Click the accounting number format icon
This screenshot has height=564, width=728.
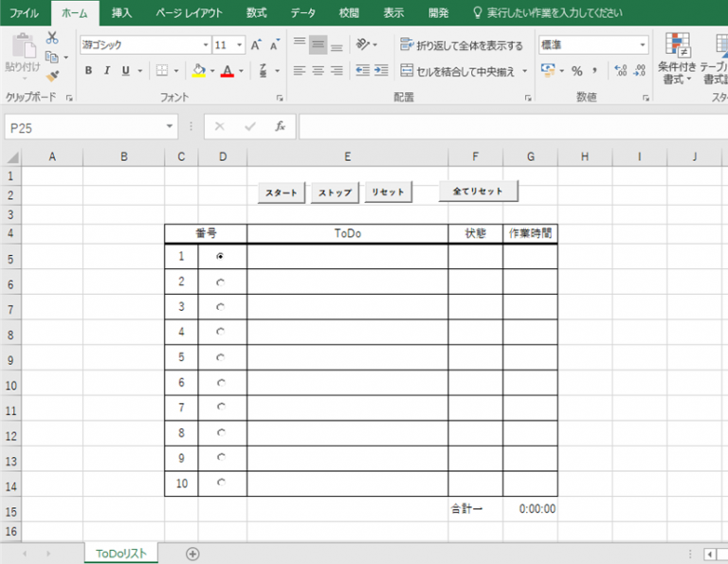click(x=548, y=70)
